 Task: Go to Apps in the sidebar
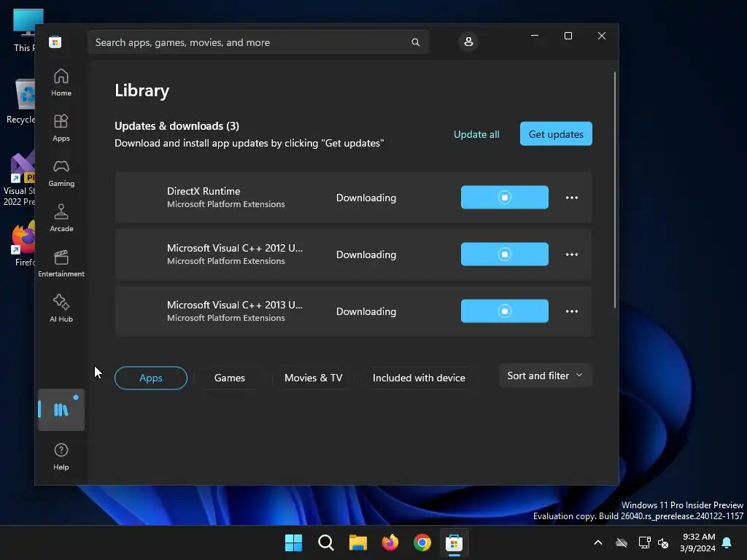(61, 128)
